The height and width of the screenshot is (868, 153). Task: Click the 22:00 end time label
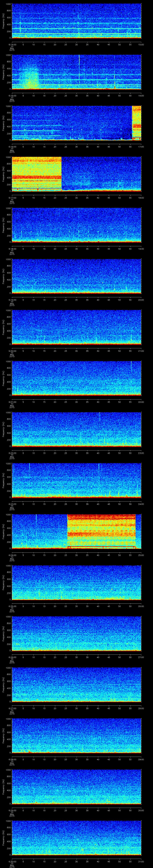pos(141,402)
